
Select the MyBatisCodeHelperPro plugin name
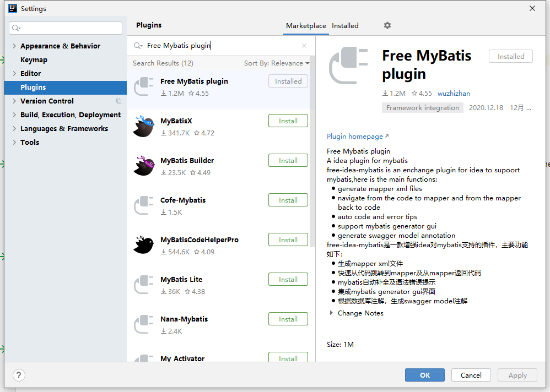click(x=199, y=239)
